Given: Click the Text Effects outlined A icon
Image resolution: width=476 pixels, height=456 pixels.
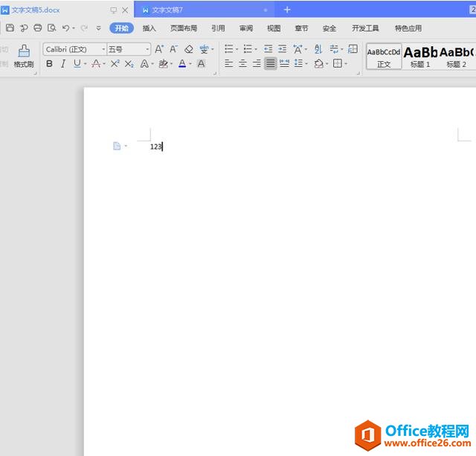Looking at the screenshot, I should (145, 64).
